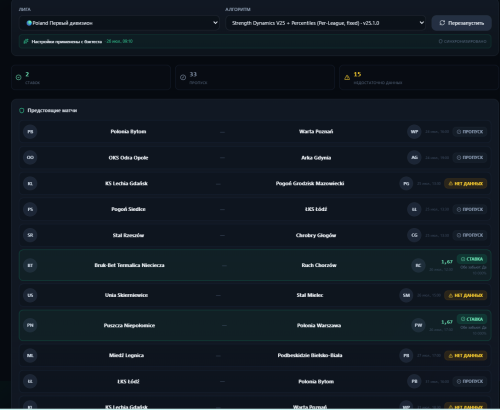Viewport: 500px width, 410px height.
Task: Click ПРОПУСК badge on Stal Rzeszów row
Action: (470, 235)
